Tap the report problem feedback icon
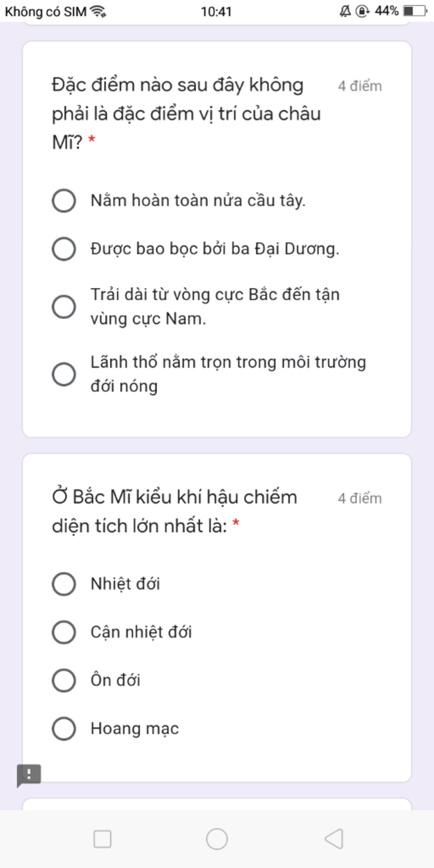 pos(29,776)
